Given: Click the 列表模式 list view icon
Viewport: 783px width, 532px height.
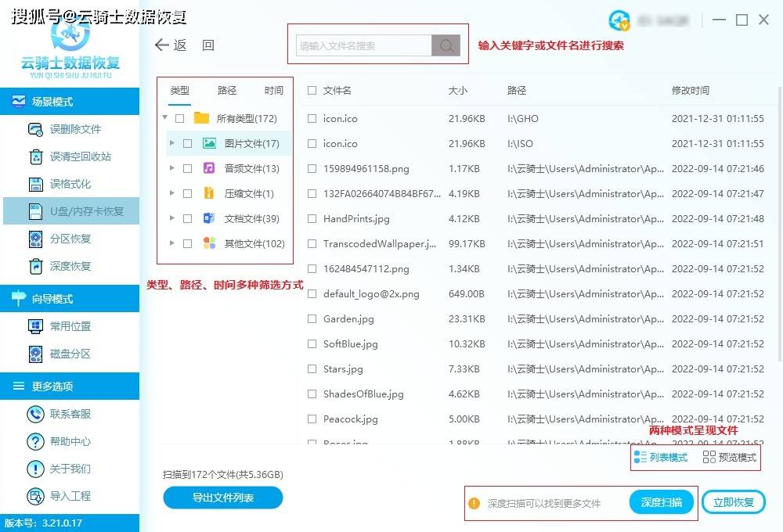Looking at the screenshot, I should [x=640, y=457].
